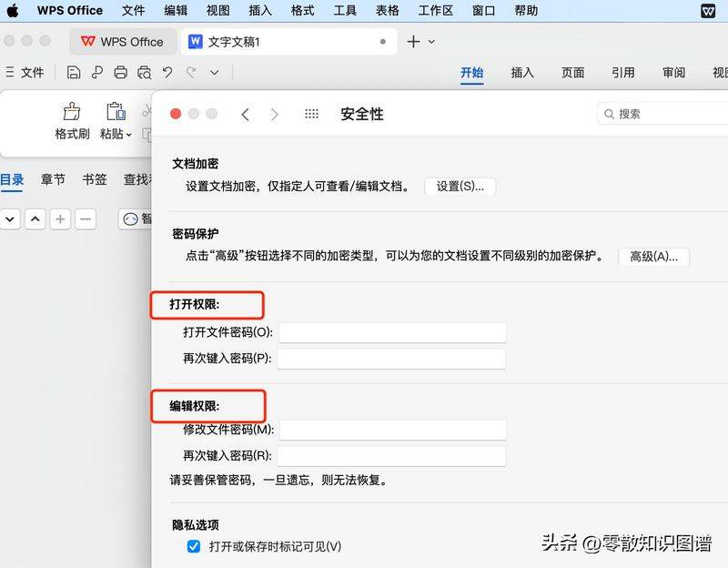Click the 打开文件密码(O) input field
728x568 pixels.
391,332
